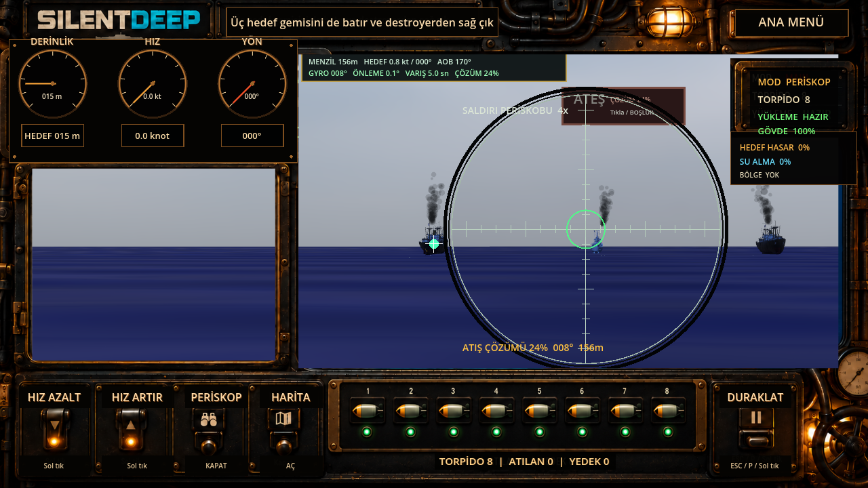Click the smoking ship right of the periscope
The width and height of the screenshot is (868, 488).
(770, 239)
